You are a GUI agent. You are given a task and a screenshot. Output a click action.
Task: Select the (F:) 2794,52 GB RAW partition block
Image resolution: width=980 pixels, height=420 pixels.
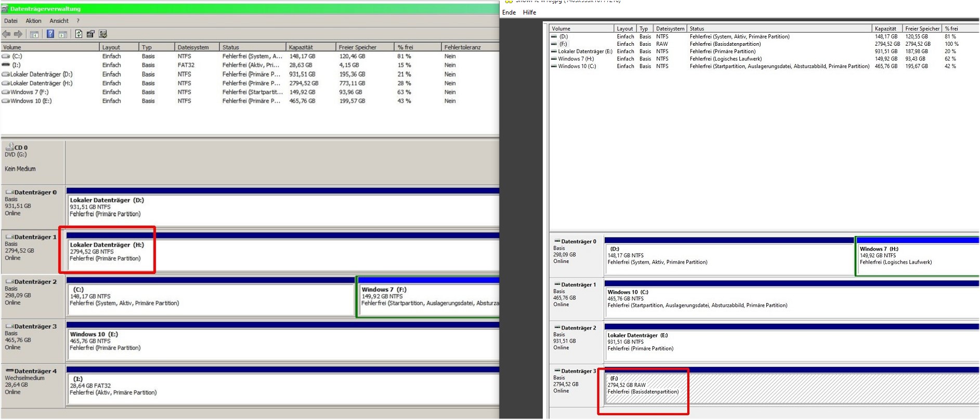pos(792,388)
